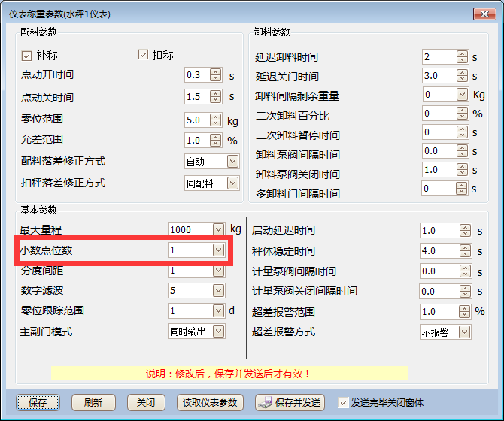The width and height of the screenshot is (504, 421).
Task: Click 点动关时间 spinner arrows
Action: (x=215, y=97)
